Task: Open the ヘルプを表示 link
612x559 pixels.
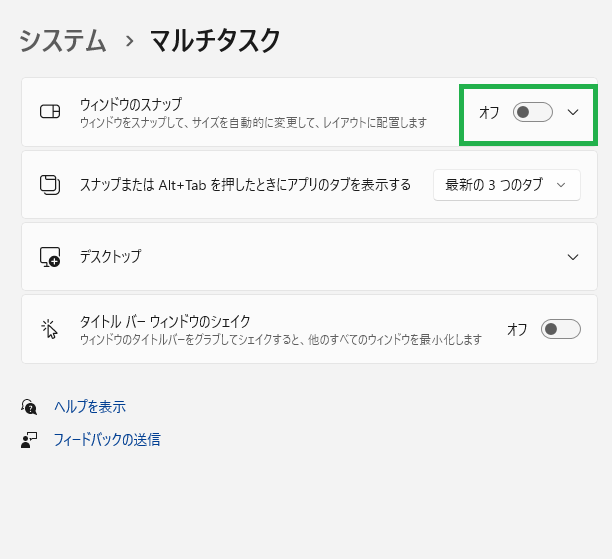Action: pyautogui.click(x=90, y=407)
